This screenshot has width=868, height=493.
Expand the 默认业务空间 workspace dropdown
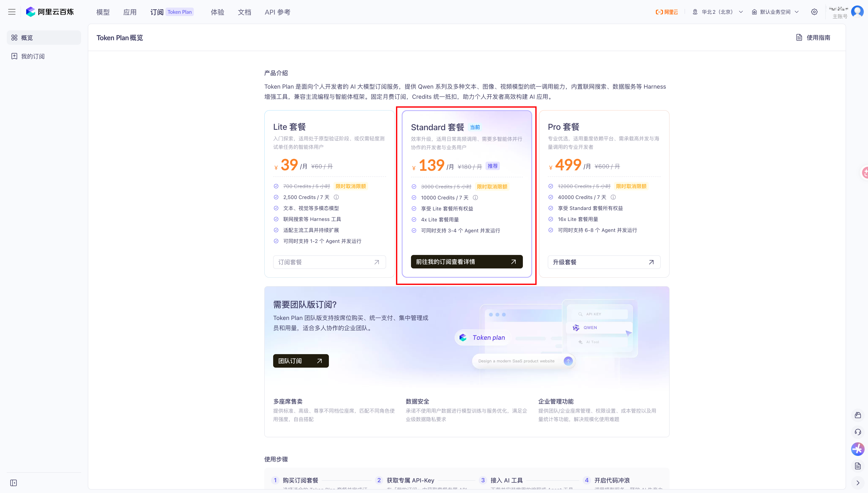click(775, 12)
